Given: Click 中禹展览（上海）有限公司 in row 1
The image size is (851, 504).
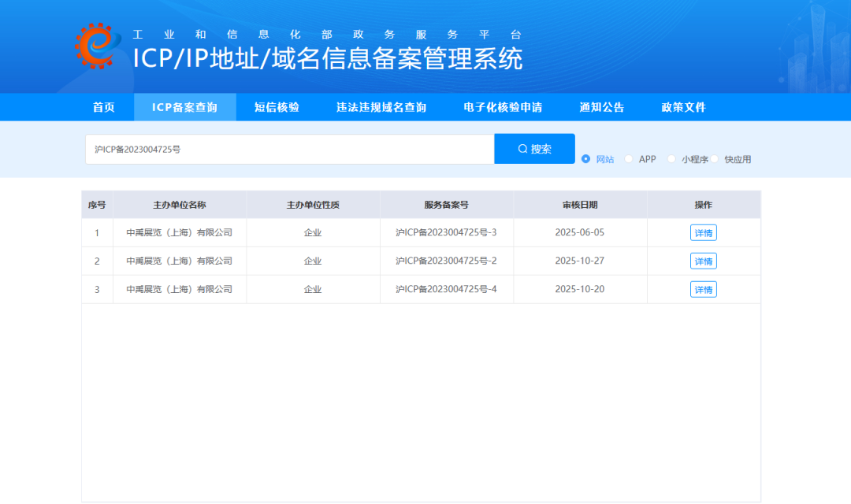Looking at the screenshot, I should click(x=178, y=232).
